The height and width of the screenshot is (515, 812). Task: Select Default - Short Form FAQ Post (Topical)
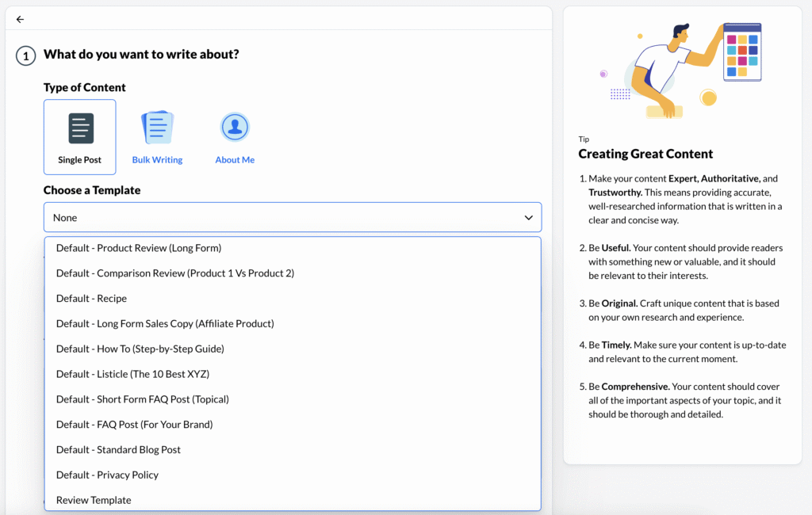(x=144, y=399)
